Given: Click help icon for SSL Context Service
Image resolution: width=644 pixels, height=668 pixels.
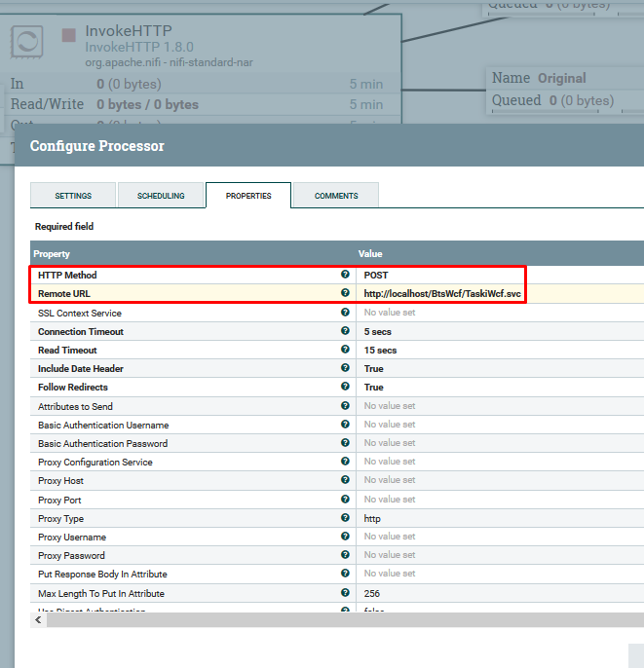Looking at the screenshot, I should [345, 313].
